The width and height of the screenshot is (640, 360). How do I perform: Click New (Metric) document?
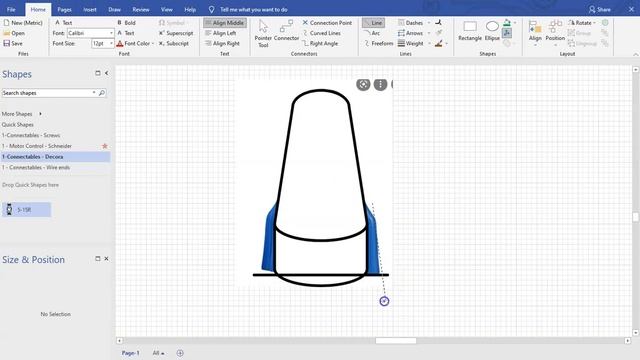pyautogui.click(x=23, y=23)
